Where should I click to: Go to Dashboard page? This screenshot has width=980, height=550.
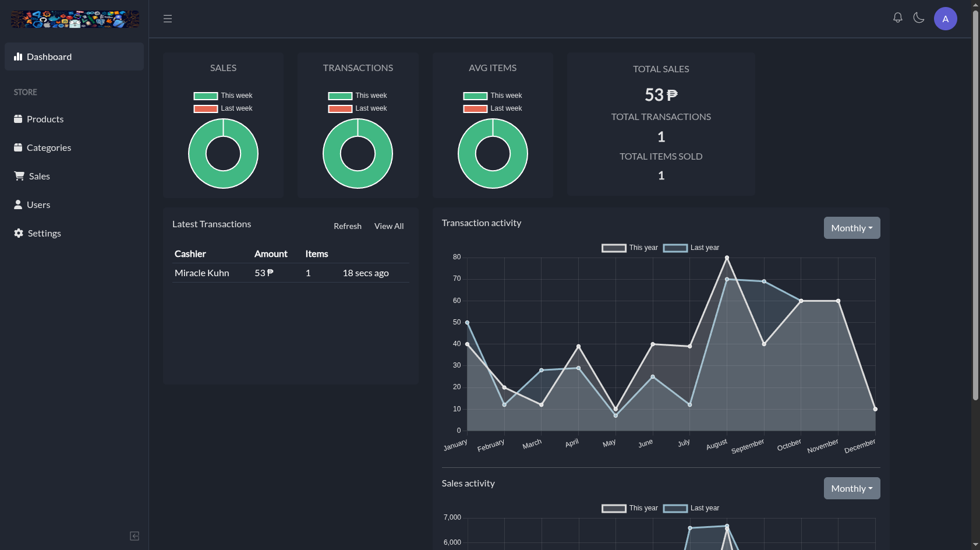[x=74, y=57]
